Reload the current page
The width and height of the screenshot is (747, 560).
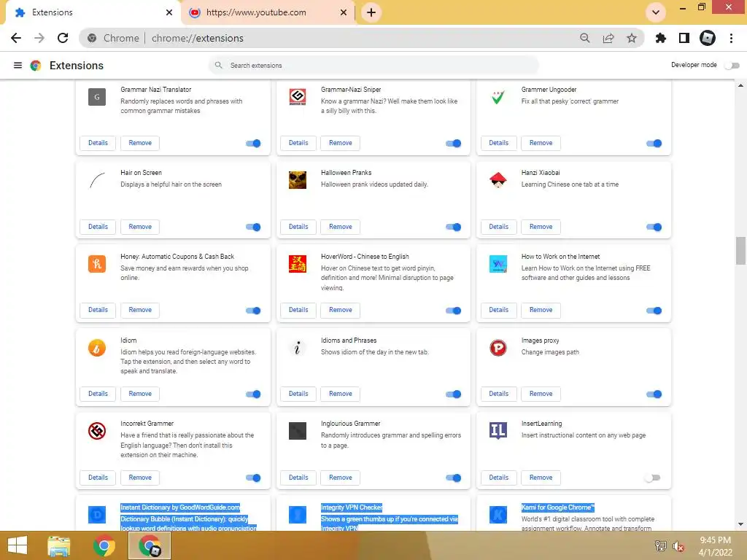click(63, 38)
